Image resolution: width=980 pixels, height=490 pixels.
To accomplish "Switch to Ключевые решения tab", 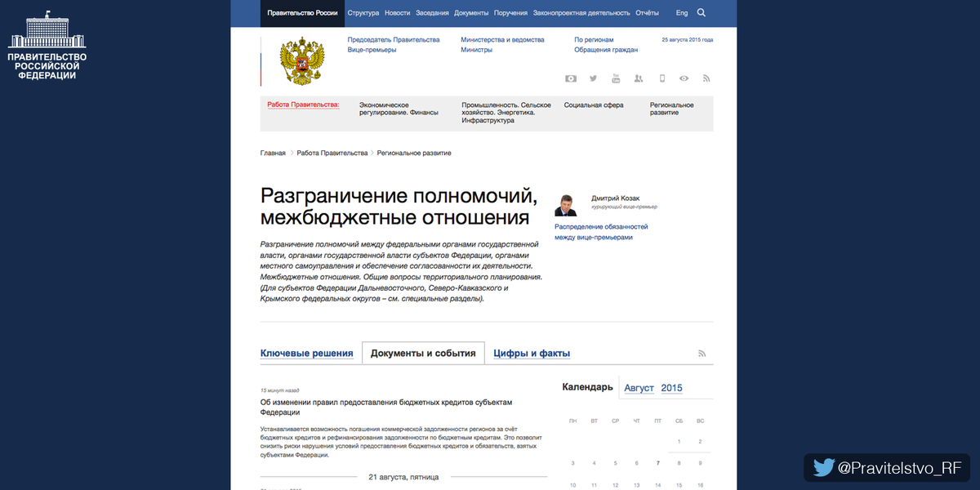I will 307,354.
